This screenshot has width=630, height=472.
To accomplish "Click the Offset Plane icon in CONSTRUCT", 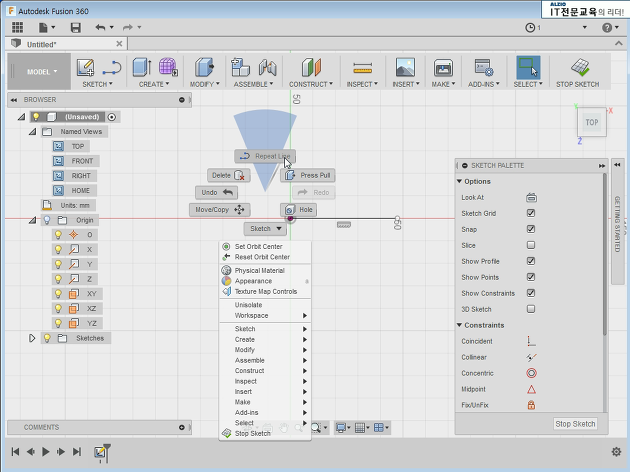I will point(311,67).
